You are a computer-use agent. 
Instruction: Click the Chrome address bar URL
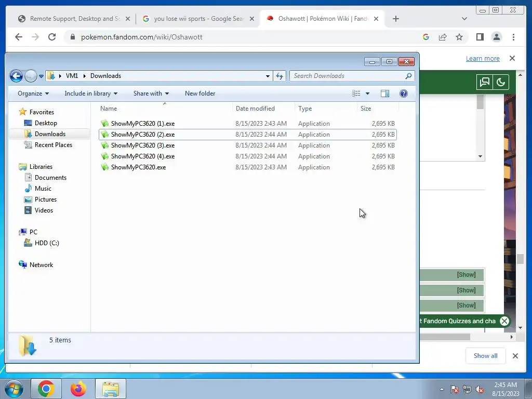141,37
